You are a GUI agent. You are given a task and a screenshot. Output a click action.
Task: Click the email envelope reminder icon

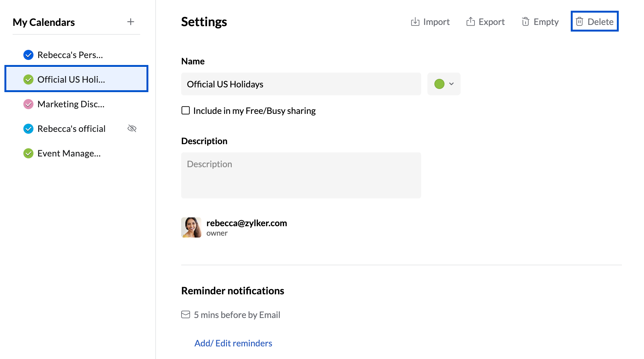point(186,315)
